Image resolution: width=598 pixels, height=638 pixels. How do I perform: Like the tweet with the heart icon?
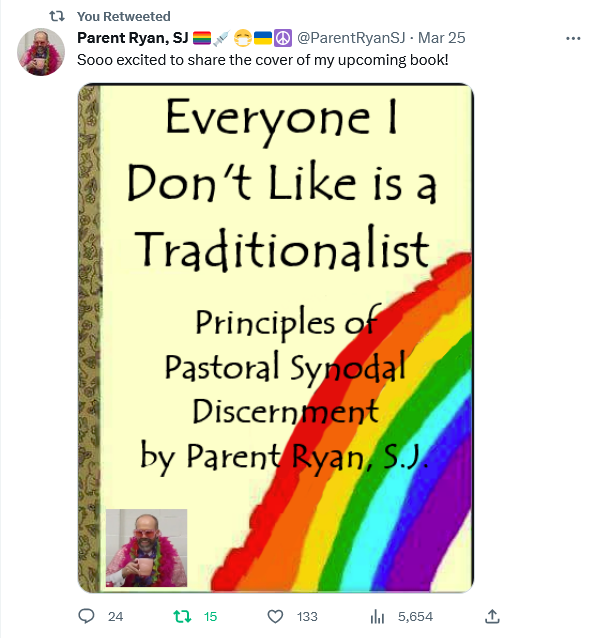click(x=275, y=616)
